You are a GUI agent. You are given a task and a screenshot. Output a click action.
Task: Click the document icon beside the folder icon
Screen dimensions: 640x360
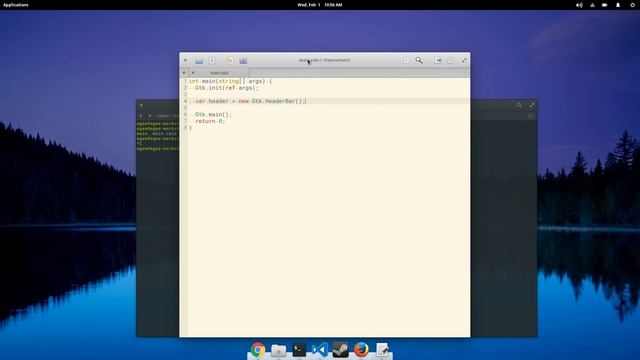tap(212, 60)
